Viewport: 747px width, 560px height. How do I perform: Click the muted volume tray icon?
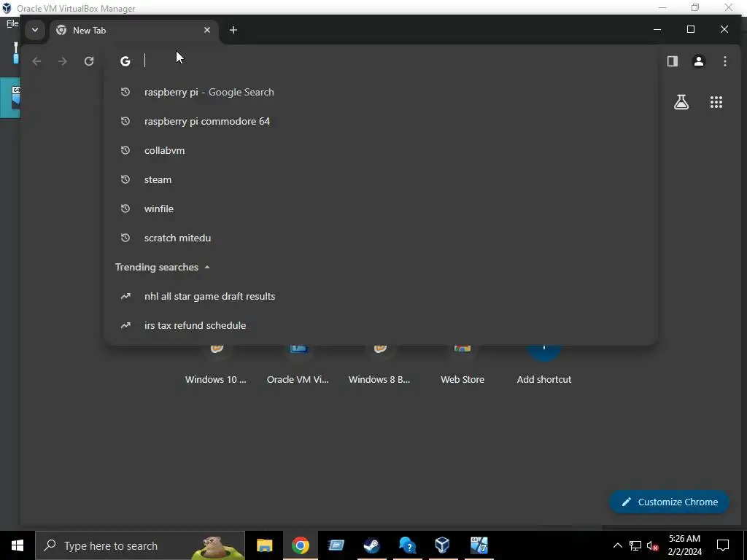tap(653, 545)
